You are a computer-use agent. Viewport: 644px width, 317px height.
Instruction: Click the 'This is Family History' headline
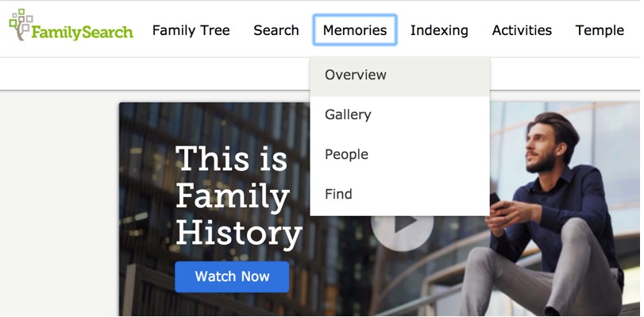[x=239, y=196]
